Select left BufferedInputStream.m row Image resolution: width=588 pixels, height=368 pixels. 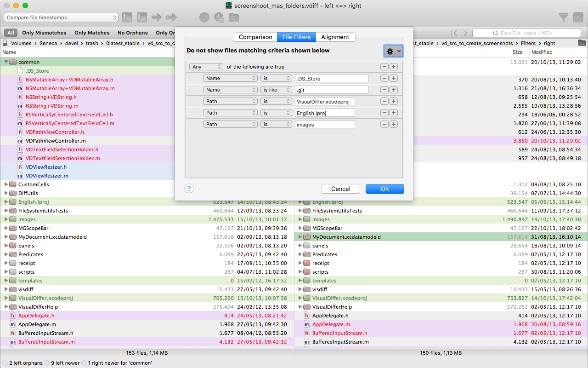[147, 342]
